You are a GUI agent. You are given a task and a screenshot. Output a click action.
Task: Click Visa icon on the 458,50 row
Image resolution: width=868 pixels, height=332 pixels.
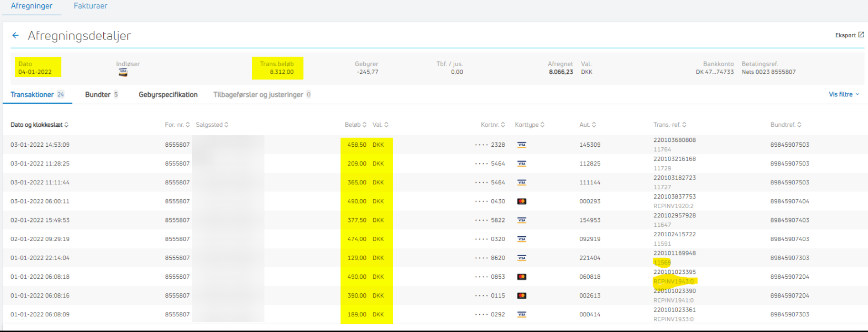click(x=522, y=145)
